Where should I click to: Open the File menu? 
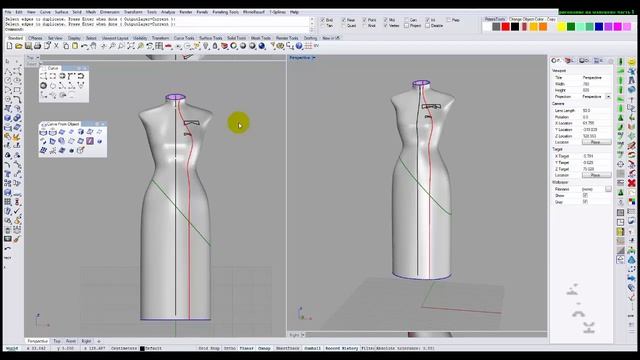8,12
